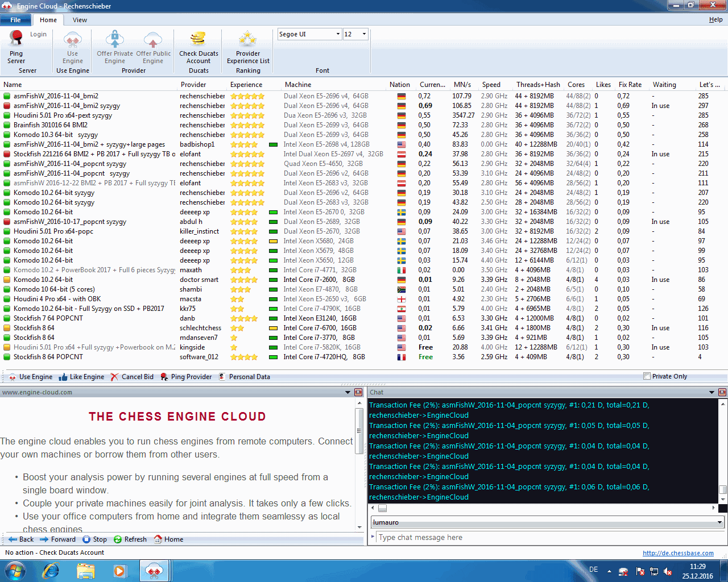728x582 pixels.
Task: Click the web panel scrollbar down arrow
Action: (359, 527)
